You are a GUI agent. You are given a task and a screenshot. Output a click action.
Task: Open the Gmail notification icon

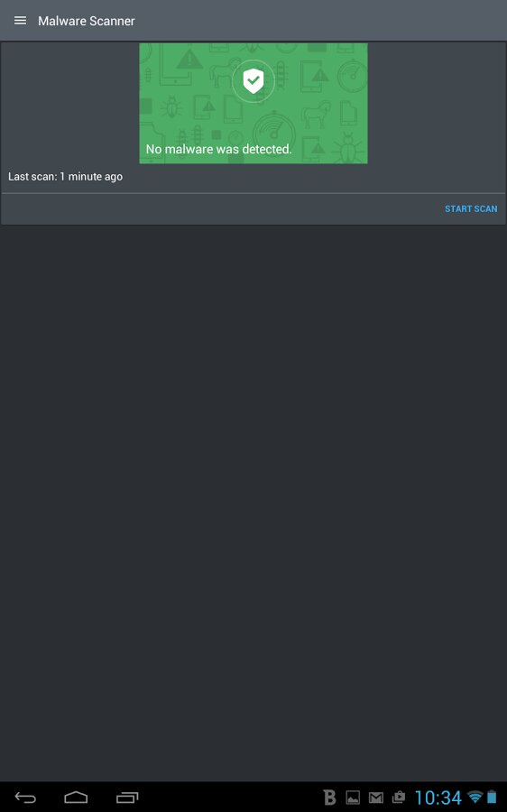pyautogui.click(x=376, y=798)
